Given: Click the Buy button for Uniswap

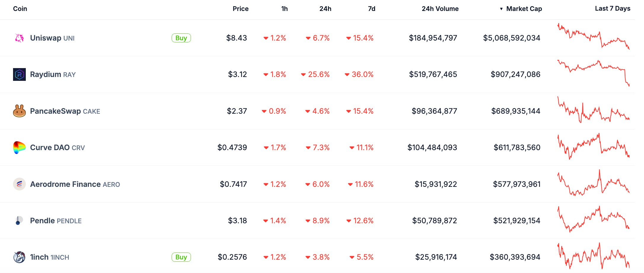Looking at the screenshot, I should point(181,38).
